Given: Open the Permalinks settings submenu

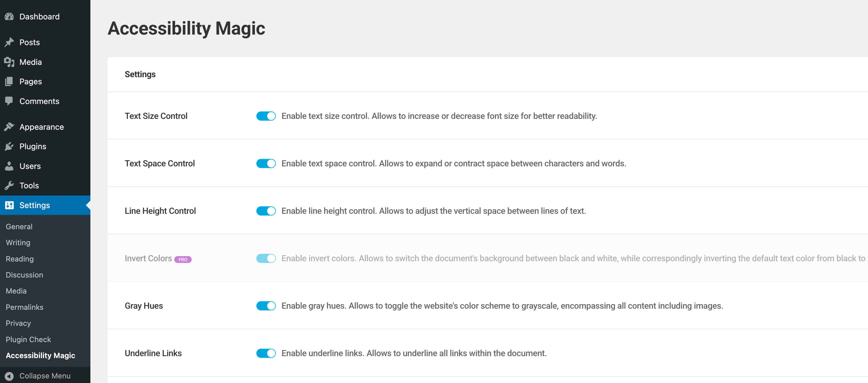Looking at the screenshot, I should coord(24,307).
